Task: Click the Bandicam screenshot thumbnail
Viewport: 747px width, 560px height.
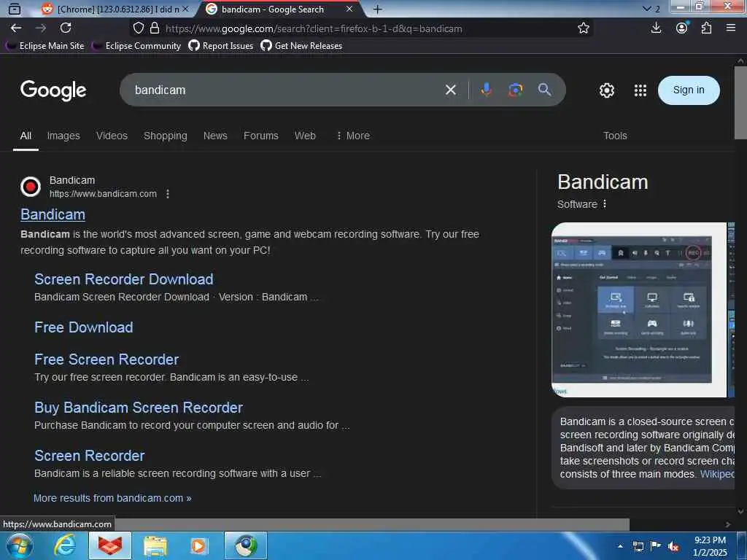Action: point(639,309)
